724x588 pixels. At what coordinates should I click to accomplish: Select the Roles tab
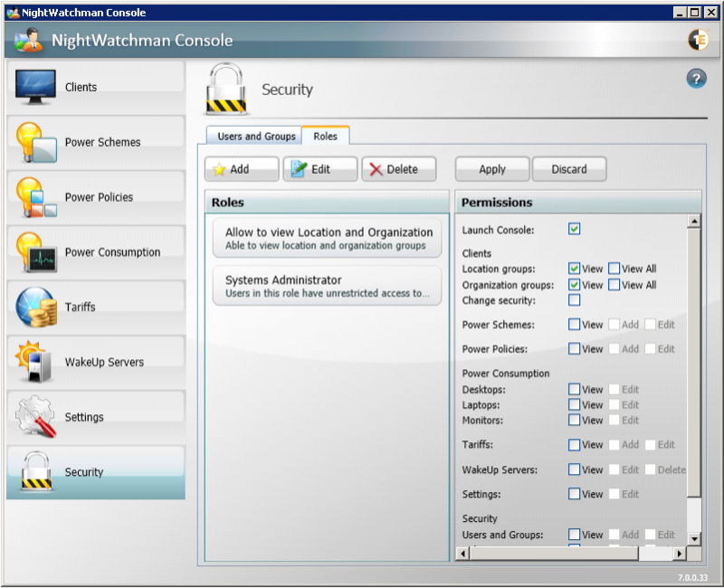coord(325,136)
